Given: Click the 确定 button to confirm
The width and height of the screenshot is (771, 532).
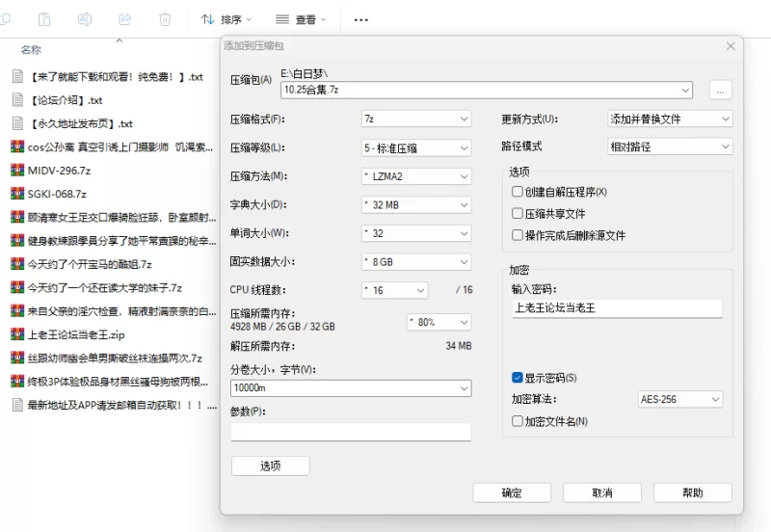Looking at the screenshot, I should point(512,492).
